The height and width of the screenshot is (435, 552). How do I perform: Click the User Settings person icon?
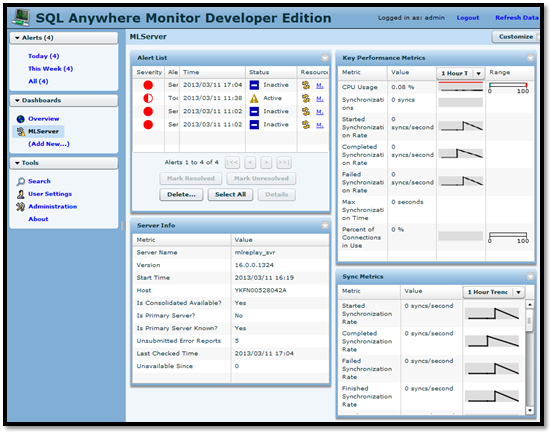(x=21, y=194)
